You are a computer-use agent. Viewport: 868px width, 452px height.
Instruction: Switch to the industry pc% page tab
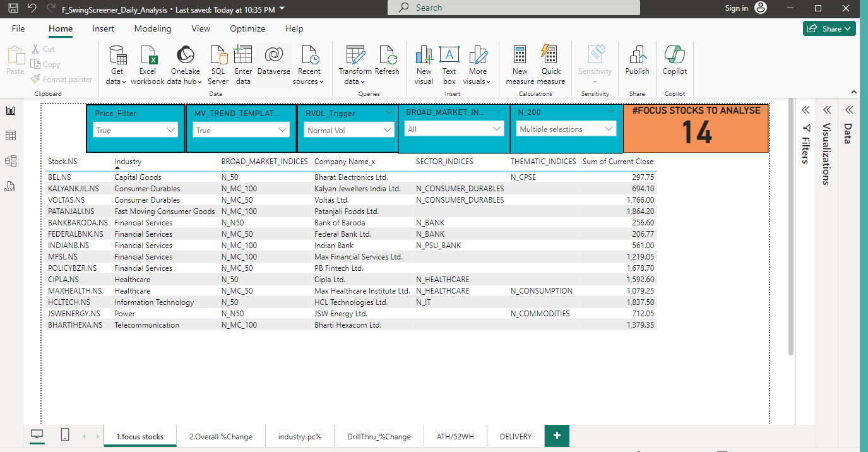coord(300,436)
